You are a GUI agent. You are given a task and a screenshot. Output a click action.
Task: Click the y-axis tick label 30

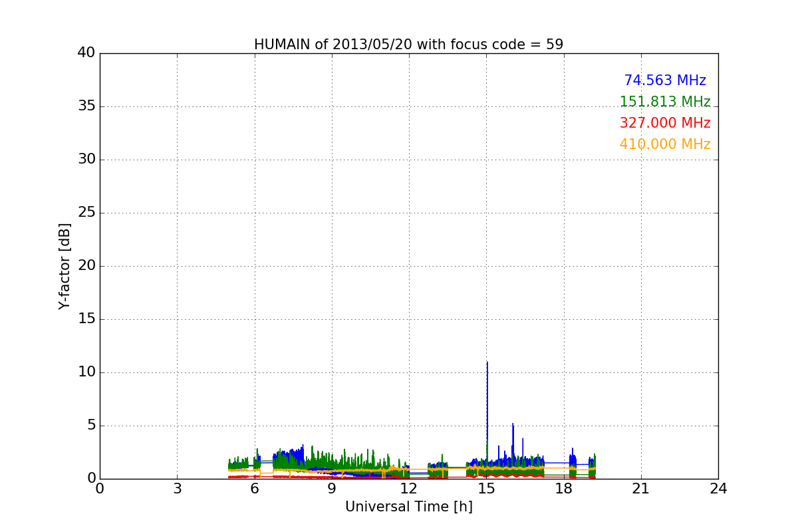(x=86, y=160)
